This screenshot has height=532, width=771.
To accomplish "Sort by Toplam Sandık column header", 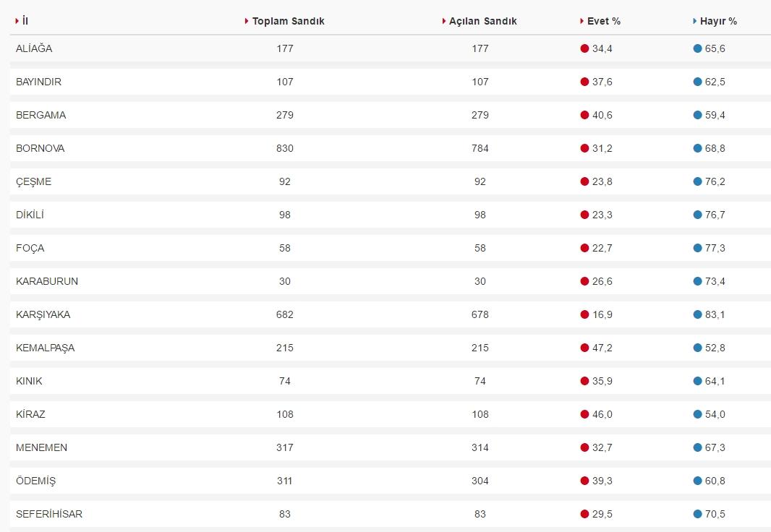I will point(288,21).
